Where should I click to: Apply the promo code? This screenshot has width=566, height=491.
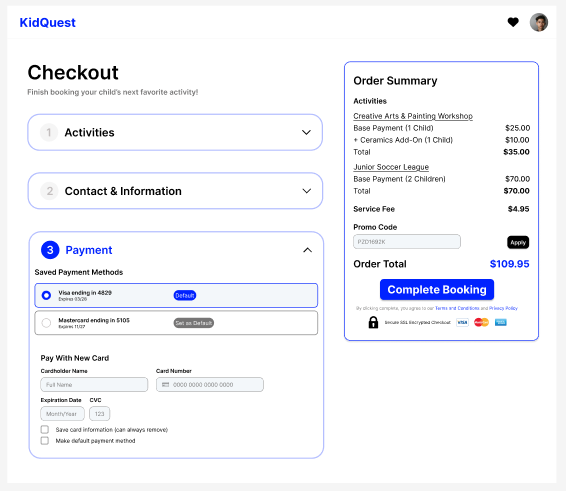tap(518, 242)
